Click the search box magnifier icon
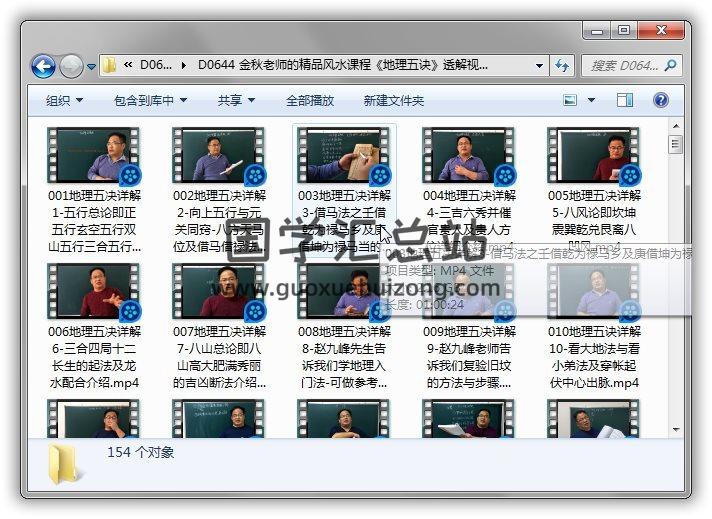Image resolution: width=712 pixels, height=519 pixels. click(668, 66)
